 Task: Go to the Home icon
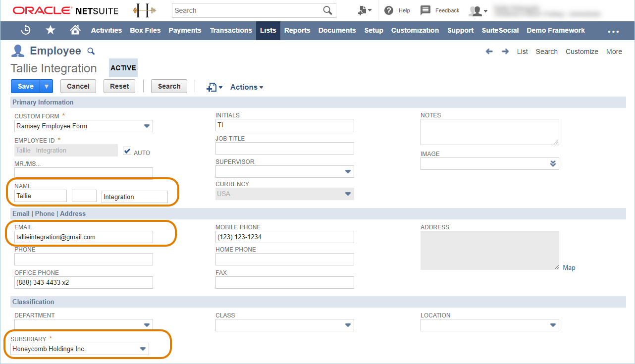point(75,30)
